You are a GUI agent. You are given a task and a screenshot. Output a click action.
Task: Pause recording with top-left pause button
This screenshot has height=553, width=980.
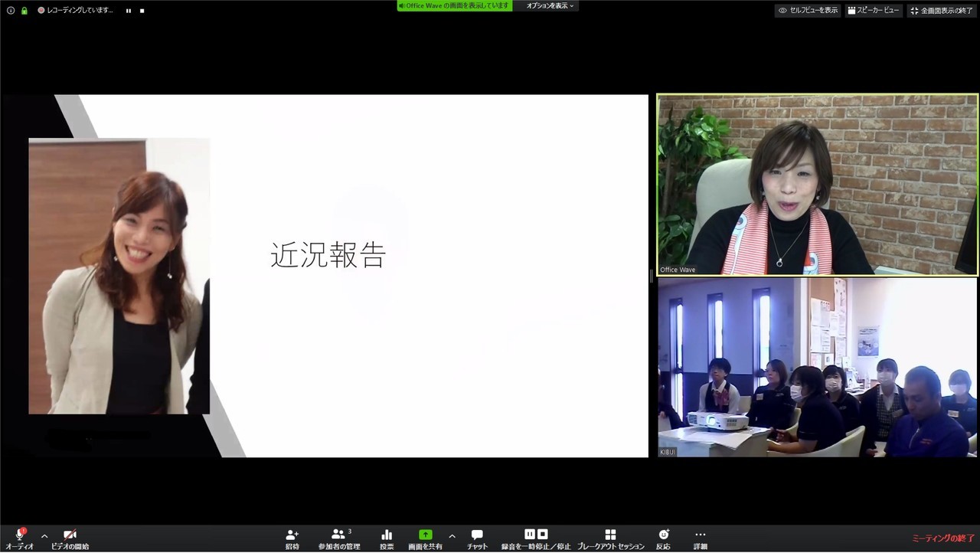click(129, 11)
